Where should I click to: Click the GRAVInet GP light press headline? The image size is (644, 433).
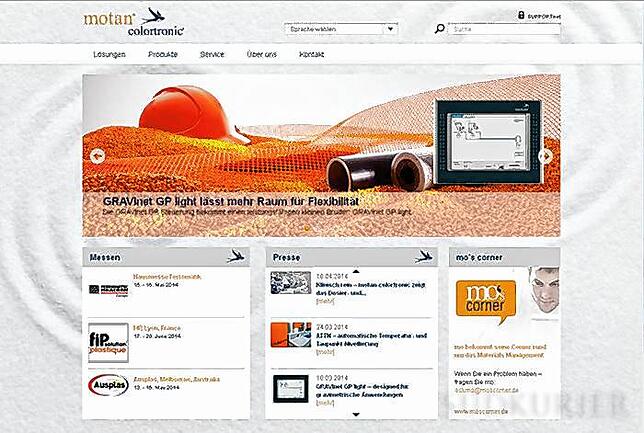(362, 391)
